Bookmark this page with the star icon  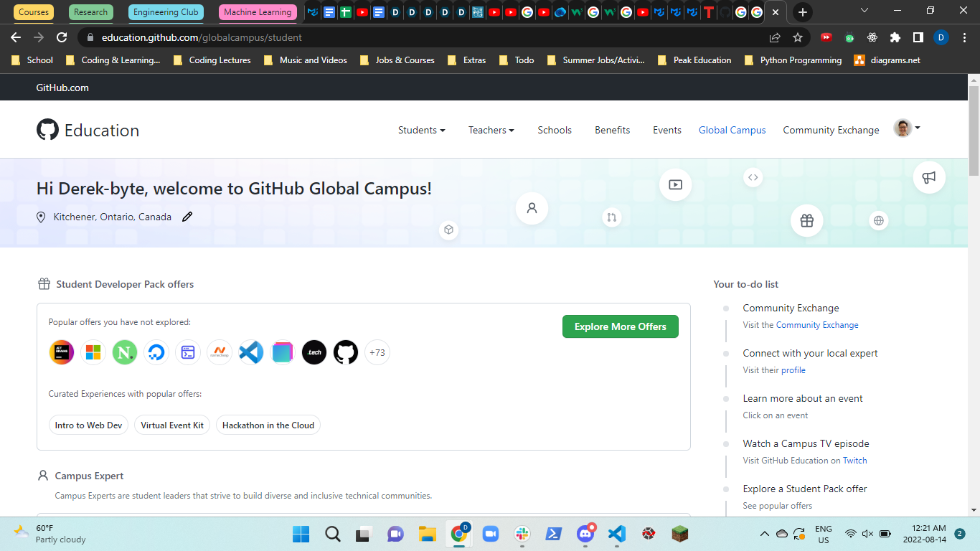point(798,37)
